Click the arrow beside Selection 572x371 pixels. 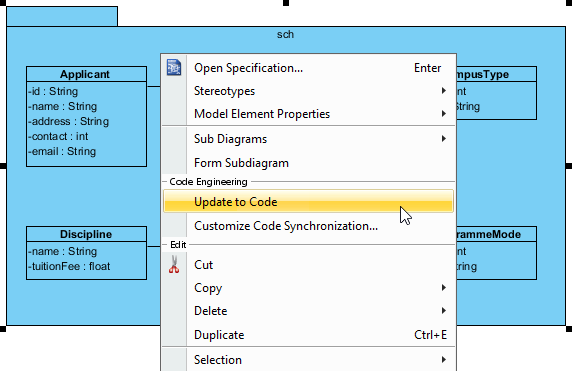[x=444, y=359]
